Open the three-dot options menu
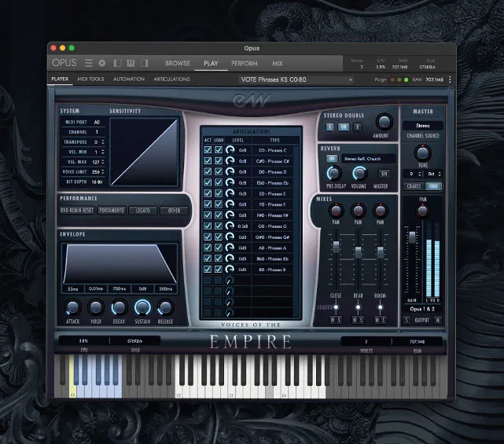504x444 pixels. [450, 79]
